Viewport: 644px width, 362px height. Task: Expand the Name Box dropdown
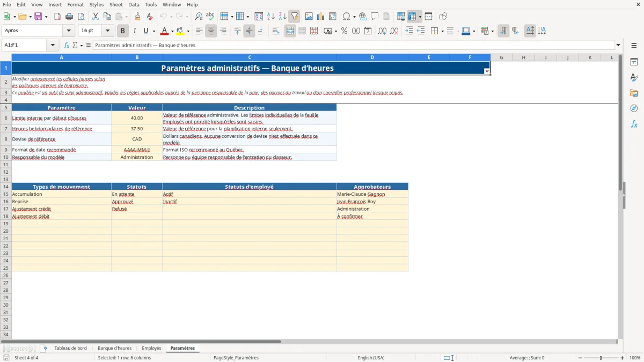coord(53,45)
